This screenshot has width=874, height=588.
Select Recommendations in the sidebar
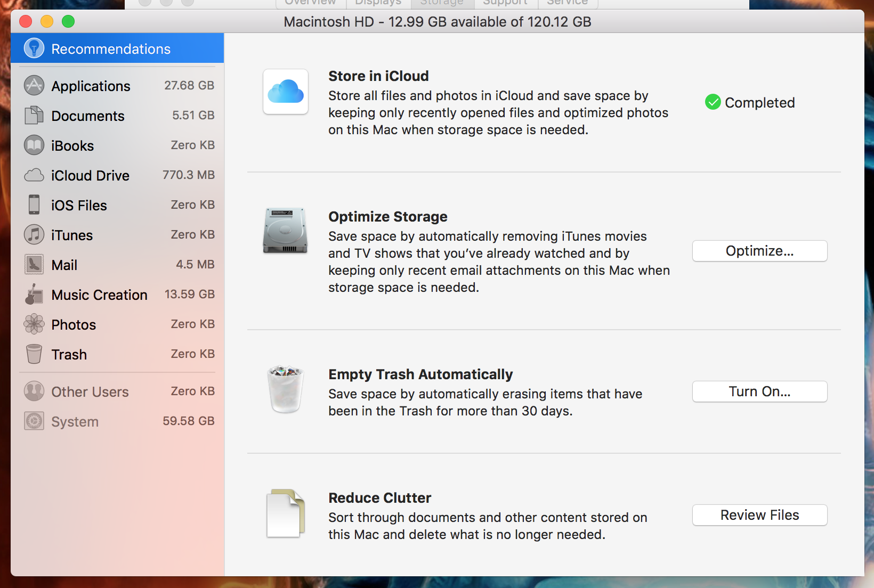pos(117,48)
